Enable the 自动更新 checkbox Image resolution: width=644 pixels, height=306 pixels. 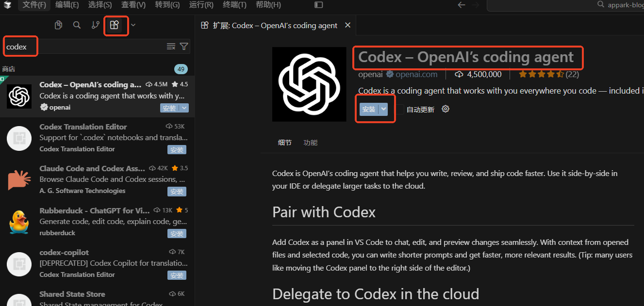click(x=399, y=109)
